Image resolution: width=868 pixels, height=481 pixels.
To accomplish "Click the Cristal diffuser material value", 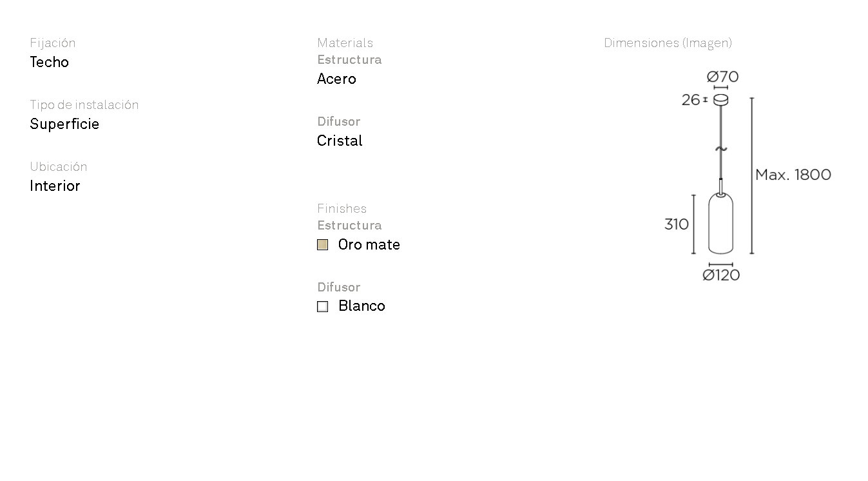I will coord(340,141).
